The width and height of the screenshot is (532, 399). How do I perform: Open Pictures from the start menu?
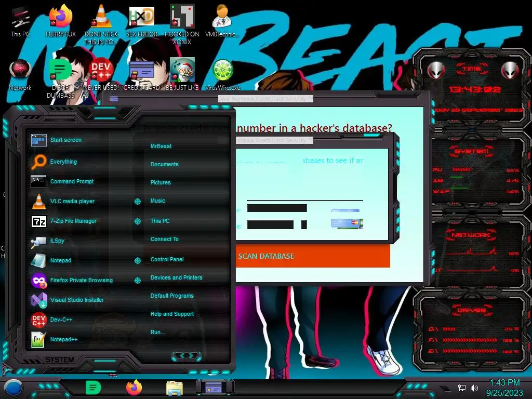[x=161, y=182]
